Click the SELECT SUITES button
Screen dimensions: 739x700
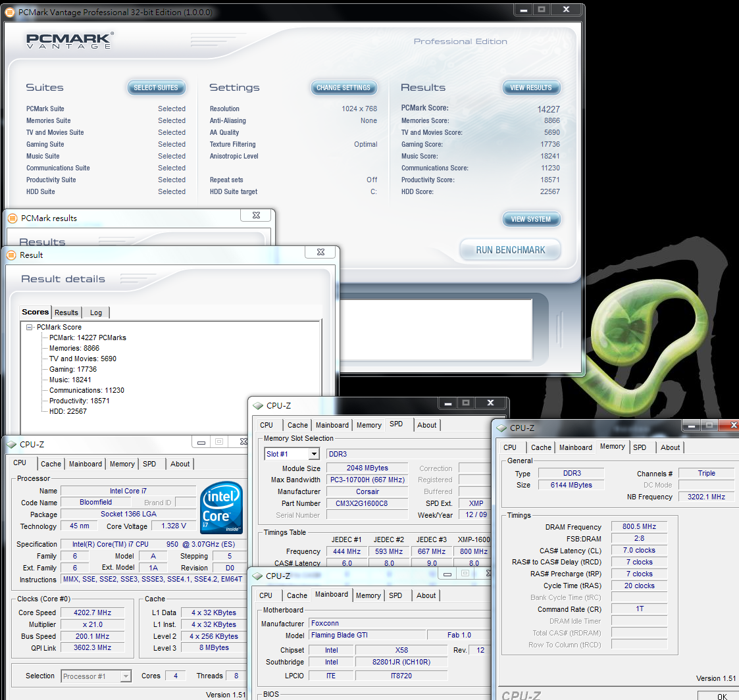[156, 87]
